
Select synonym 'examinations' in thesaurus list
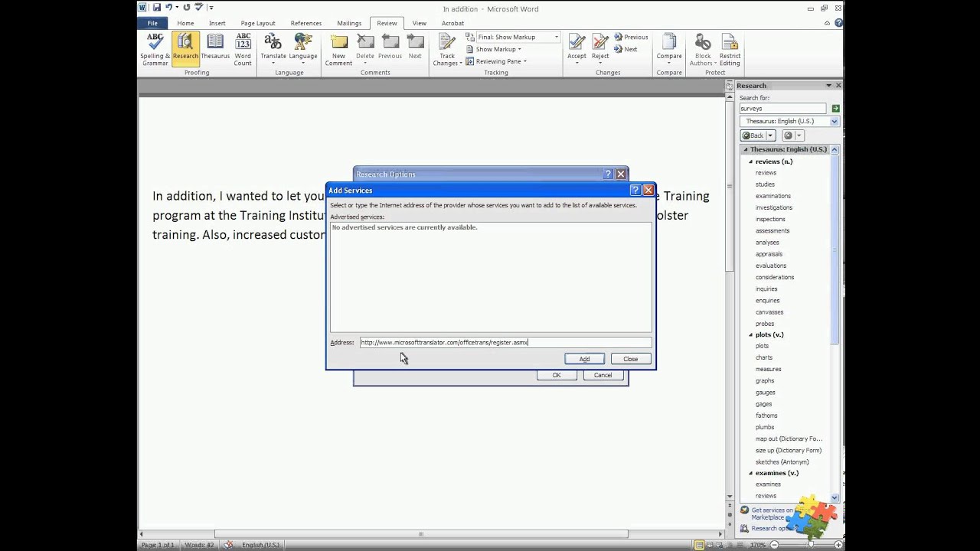pos(773,196)
